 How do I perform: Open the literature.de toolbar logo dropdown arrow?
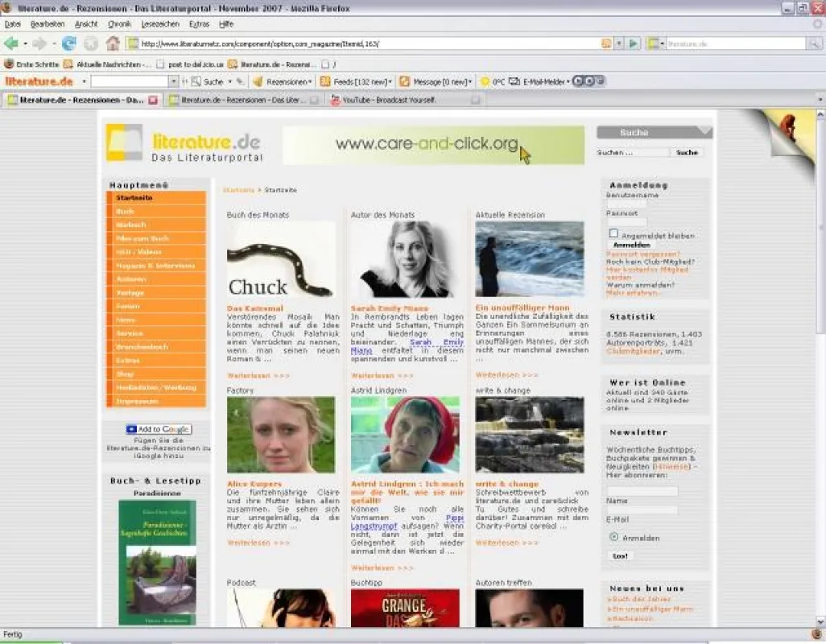point(84,81)
